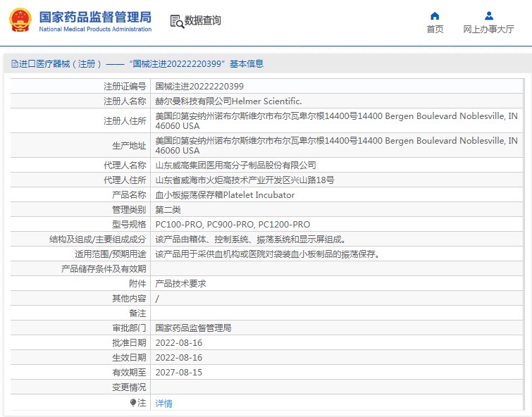Click the lightbulb icon beside 注
This screenshot has width=532, height=417.
pyautogui.click(x=133, y=402)
